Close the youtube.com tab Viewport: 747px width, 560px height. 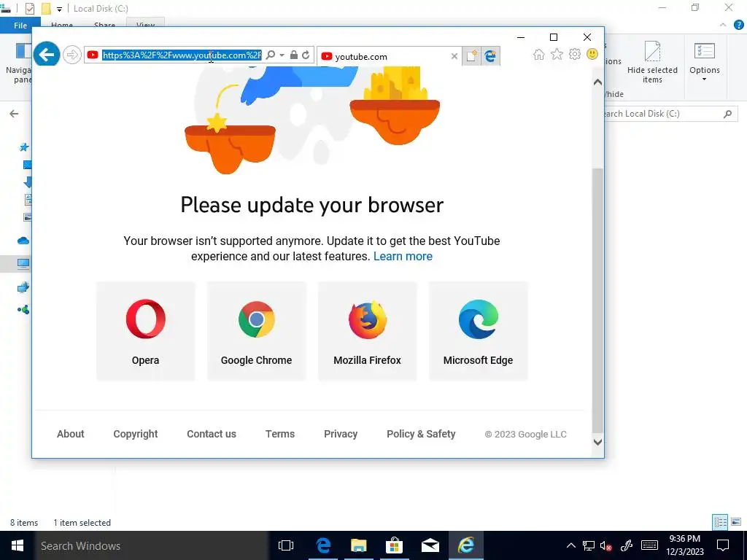(454, 56)
